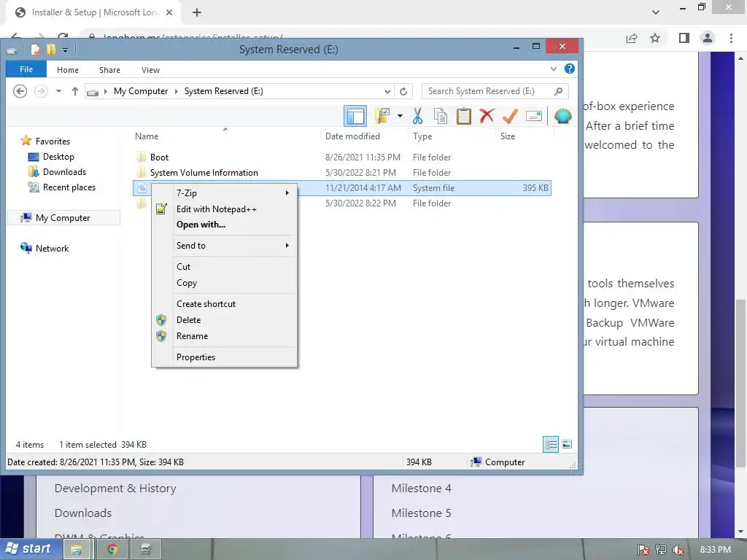Toggle the navigation pane layout button
The width and height of the screenshot is (747, 560).
355,116
